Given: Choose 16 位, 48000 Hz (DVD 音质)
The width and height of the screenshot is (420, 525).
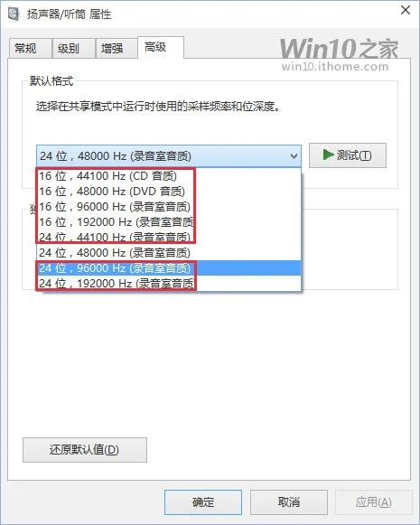Looking at the screenshot, I should click(169, 192).
